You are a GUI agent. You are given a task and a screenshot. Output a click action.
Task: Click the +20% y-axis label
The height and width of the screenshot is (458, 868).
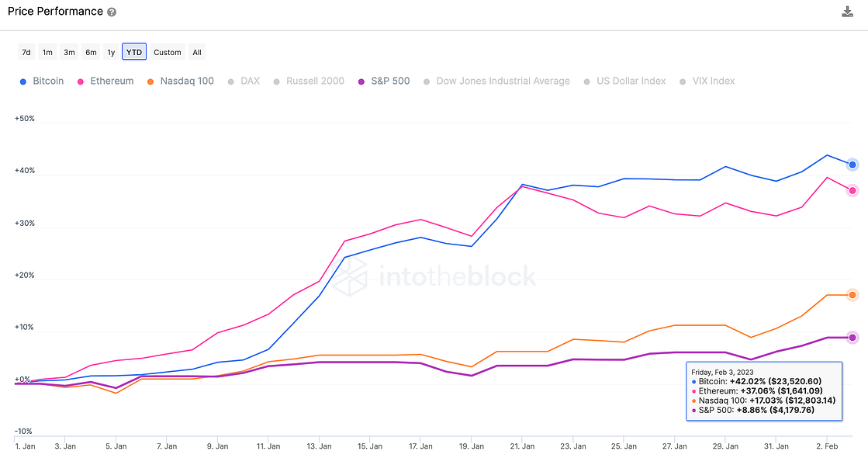tap(24, 276)
